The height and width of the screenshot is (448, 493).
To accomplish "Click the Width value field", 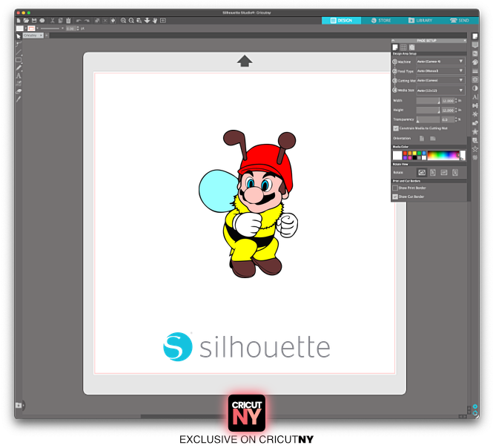I will pos(448,101).
